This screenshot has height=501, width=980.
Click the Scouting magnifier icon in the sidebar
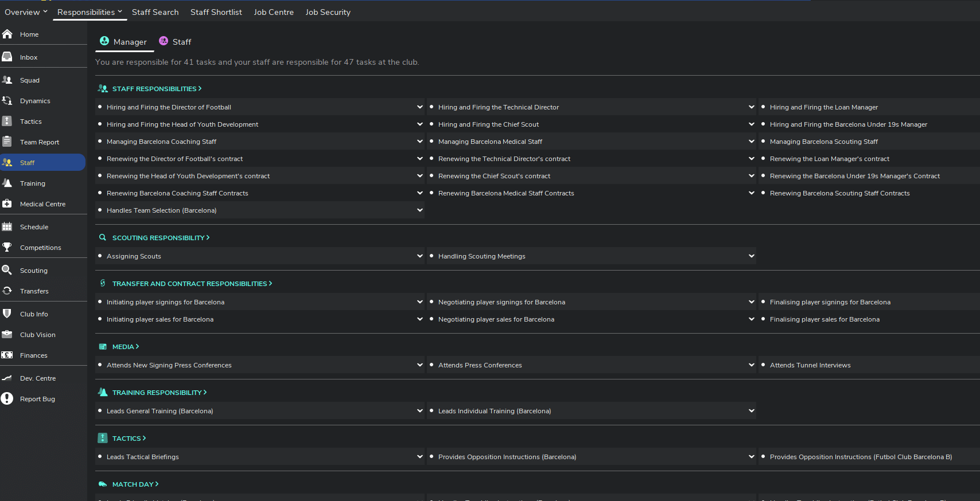point(7,271)
